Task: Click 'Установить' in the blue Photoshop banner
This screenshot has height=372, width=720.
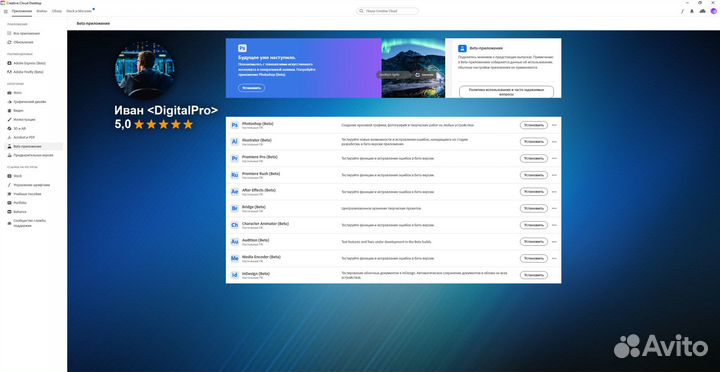Action: 251,88
